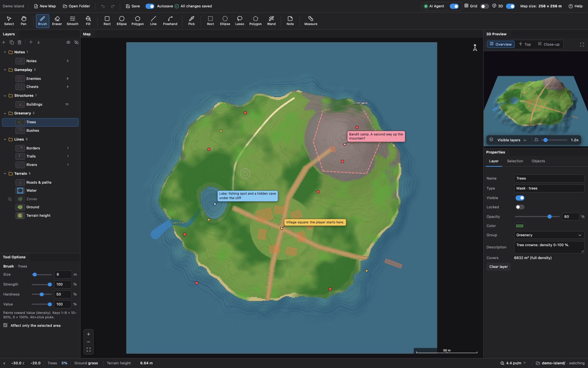Toggle the AI Agent switch
Viewport: 588px width, 368px height.
(x=454, y=6)
